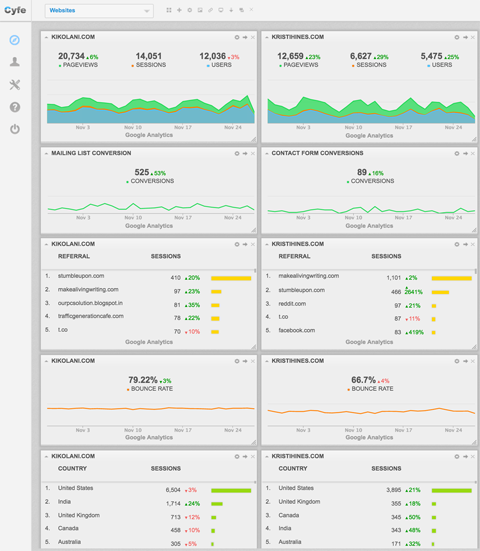Open settings gear of KIKOLANI.COM bounce rate widget
This screenshot has height=551, width=480.
[237, 361]
